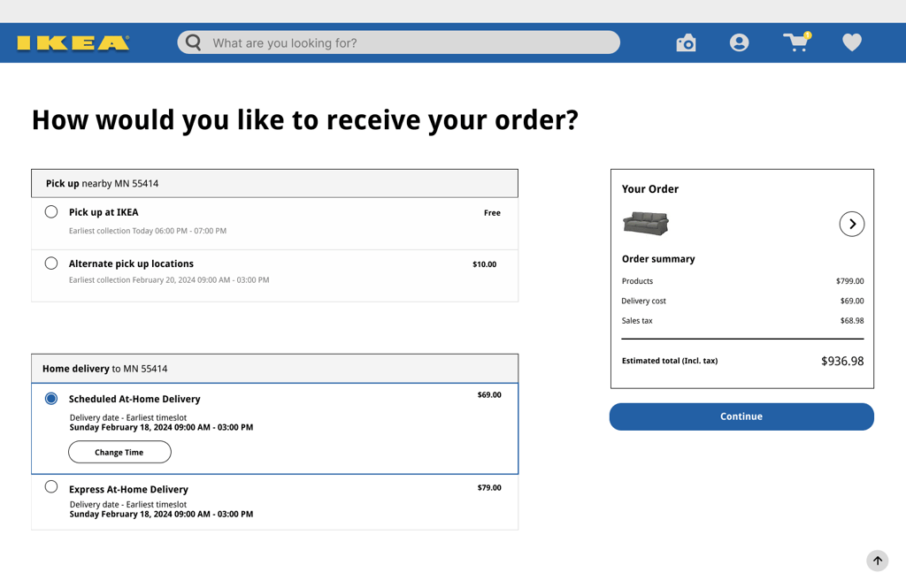Image resolution: width=906 pixels, height=588 pixels.
Task: Click the Change Time button
Action: 119,452
